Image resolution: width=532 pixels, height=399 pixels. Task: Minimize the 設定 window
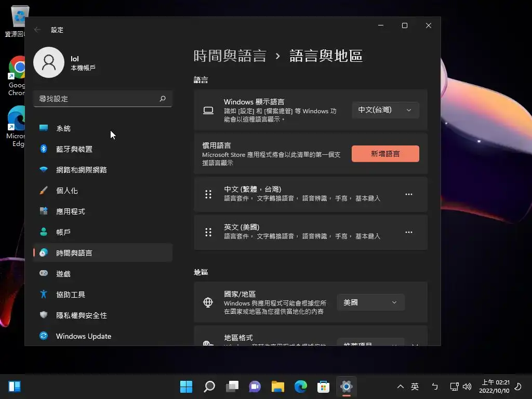click(x=381, y=25)
